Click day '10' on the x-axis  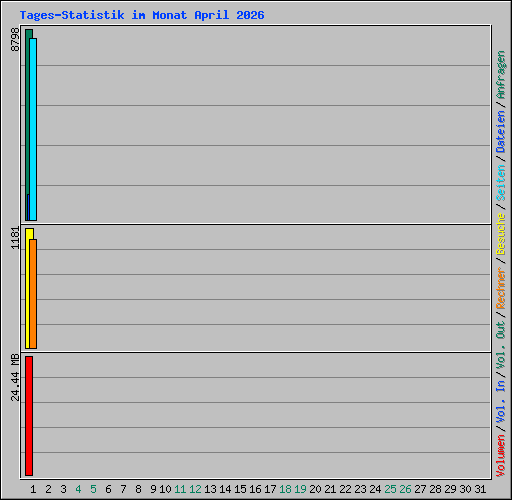click(x=165, y=489)
